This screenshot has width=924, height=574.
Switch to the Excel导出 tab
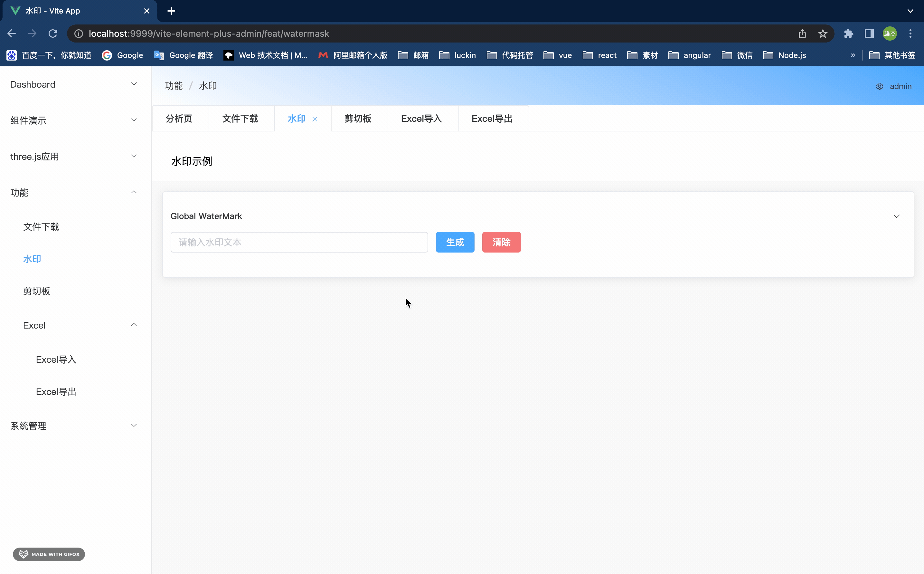click(x=492, y=119)
